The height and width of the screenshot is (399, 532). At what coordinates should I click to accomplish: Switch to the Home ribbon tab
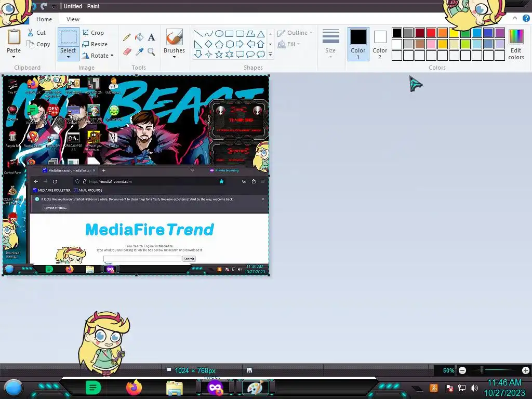[x=44, y=19]
